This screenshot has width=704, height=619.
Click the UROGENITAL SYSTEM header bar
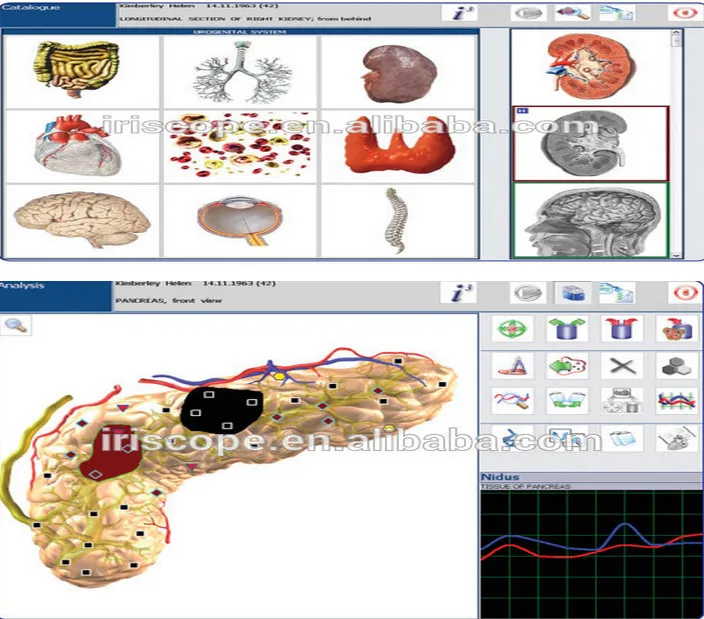click(x=240, y=32)
